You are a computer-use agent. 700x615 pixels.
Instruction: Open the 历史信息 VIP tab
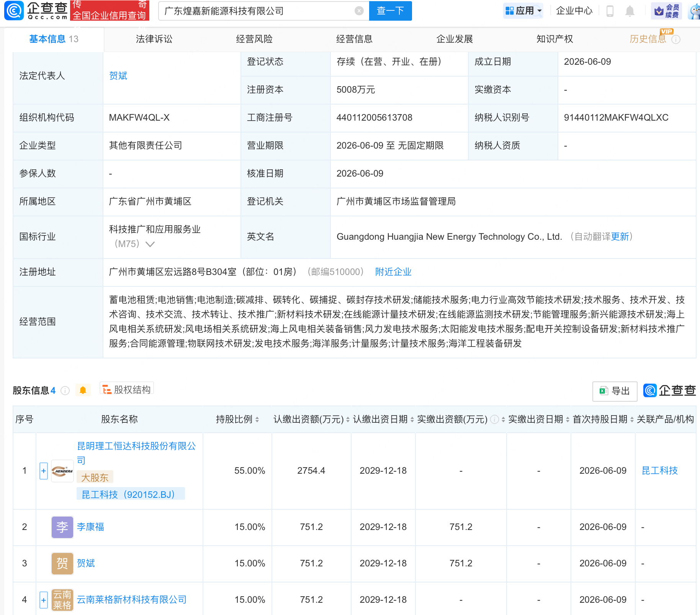pos(648,39)
